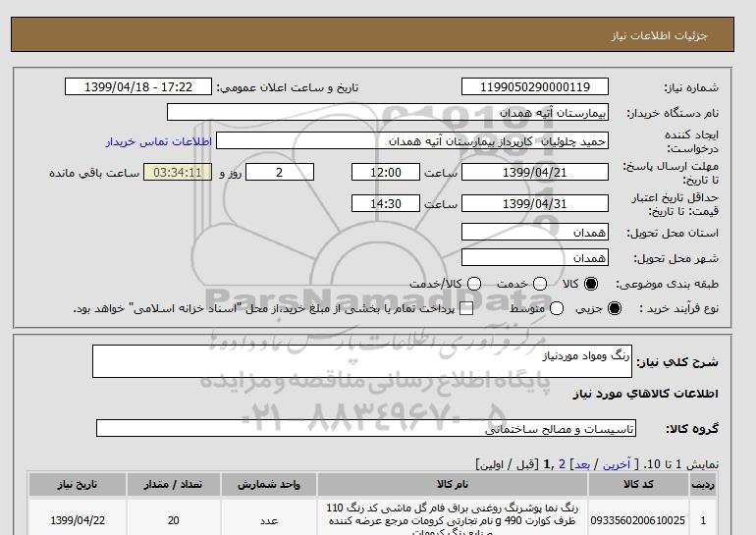Click the delivery city field شهر همدان
The height and width of the screenshot is (535, 756).
[x=535, y=257]
